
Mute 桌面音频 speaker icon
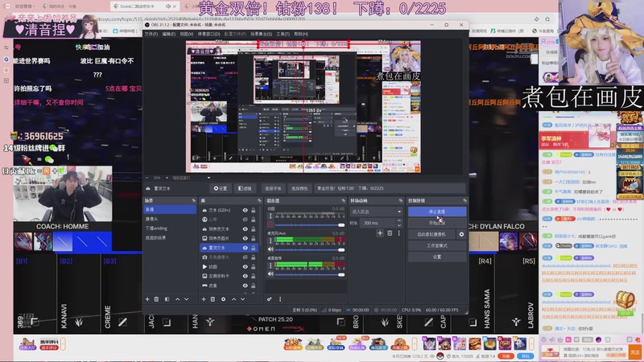(270, 274)
